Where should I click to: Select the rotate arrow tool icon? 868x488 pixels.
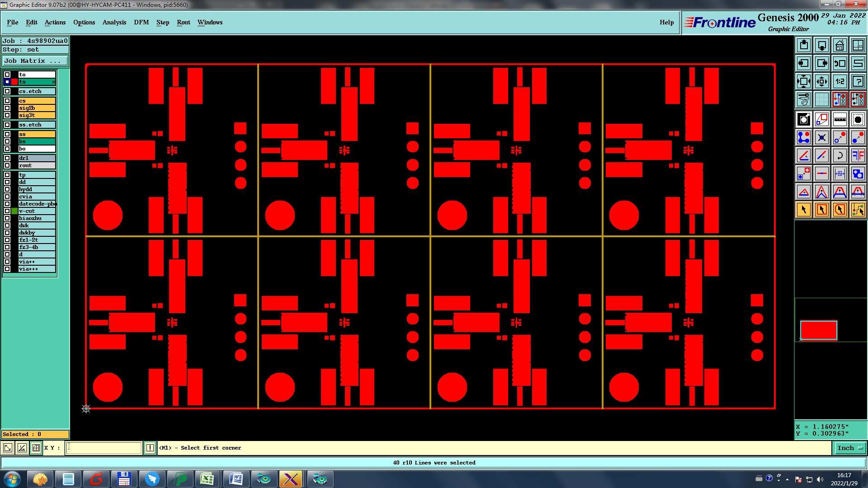[x=840, y=155]
